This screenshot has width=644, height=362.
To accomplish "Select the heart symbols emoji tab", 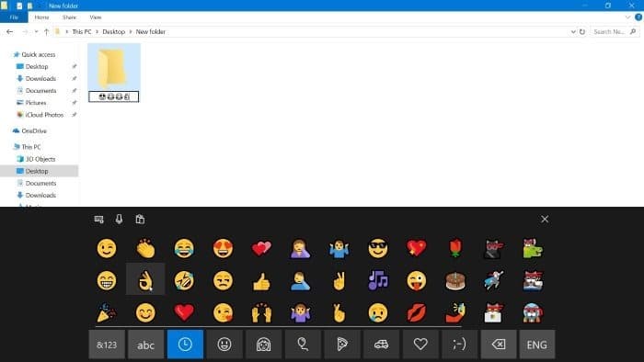I will (420, 345).
